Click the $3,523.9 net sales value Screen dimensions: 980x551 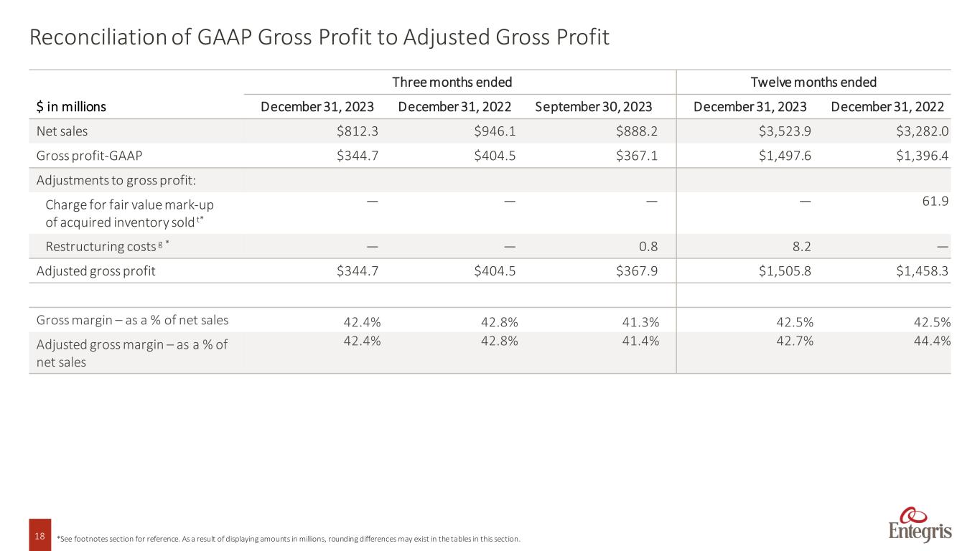pyautogui.click(x=783, y=131)
